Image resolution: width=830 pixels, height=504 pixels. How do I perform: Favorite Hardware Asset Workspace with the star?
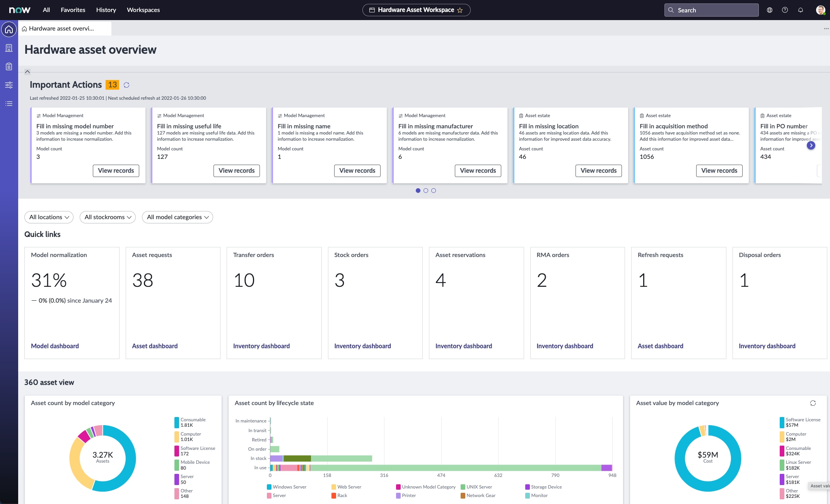point(460,10)
